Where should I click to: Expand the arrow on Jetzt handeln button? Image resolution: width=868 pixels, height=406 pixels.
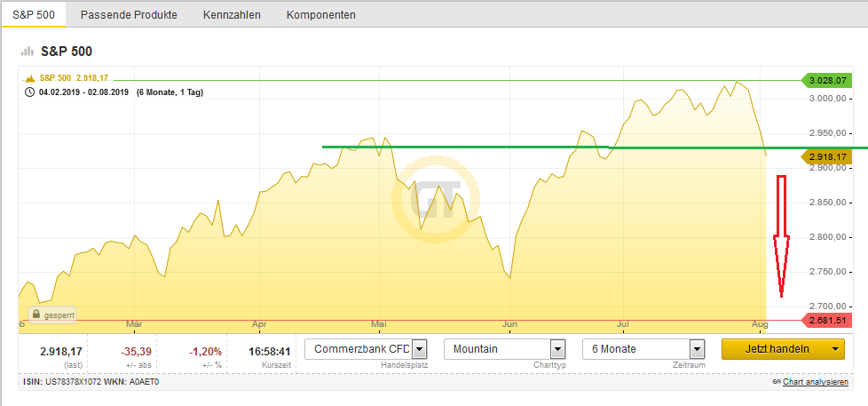836,349
